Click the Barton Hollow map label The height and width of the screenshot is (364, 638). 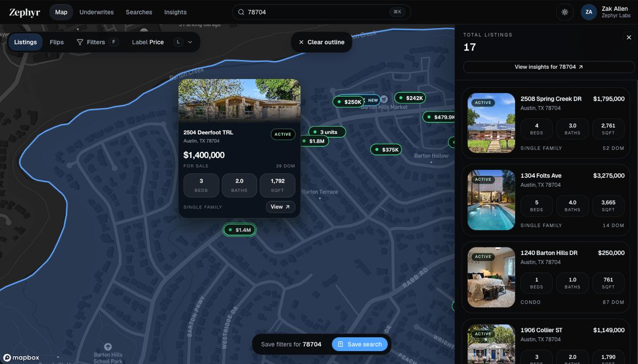click(431, 156)
